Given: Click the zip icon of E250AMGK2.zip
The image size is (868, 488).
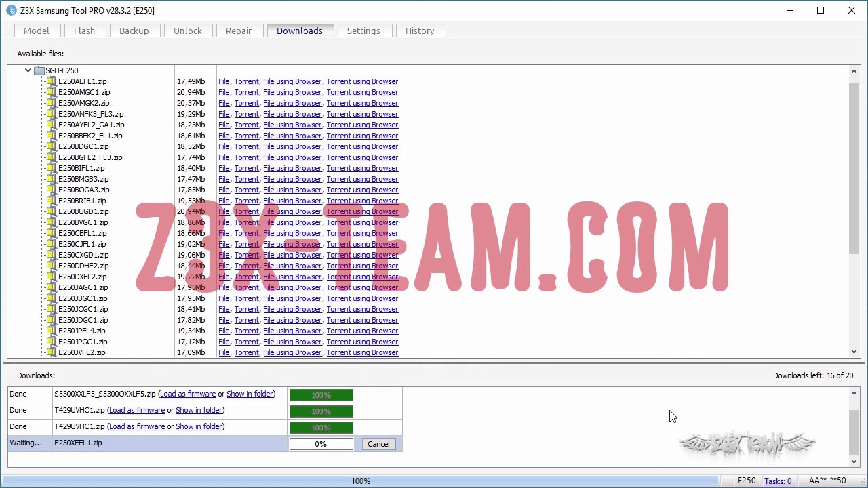Looking at the screenshot, I should pos(51,103).
